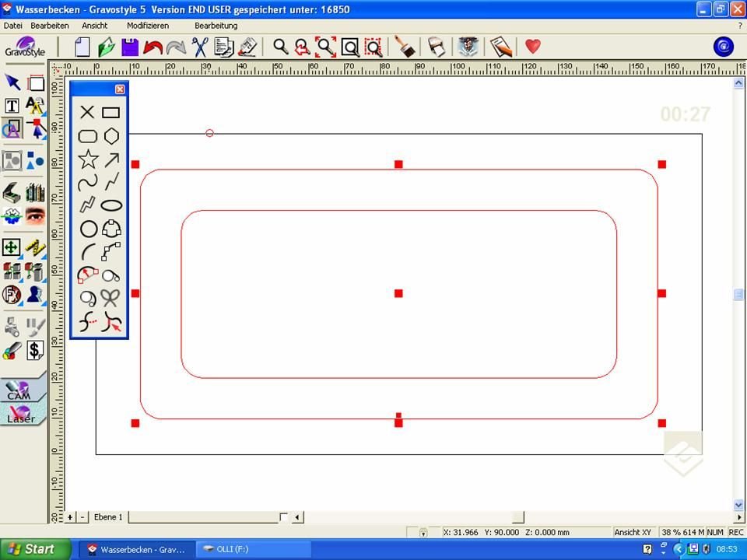This screenshot has width=747, height=560.
Task: Open the question mark help menu
Action: coord(740,26)
